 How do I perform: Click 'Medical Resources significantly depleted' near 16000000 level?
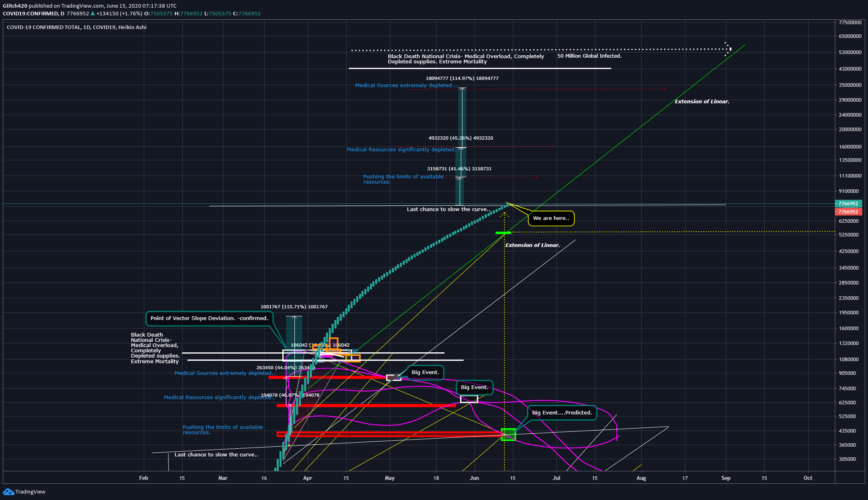click(x=402, y=149)
